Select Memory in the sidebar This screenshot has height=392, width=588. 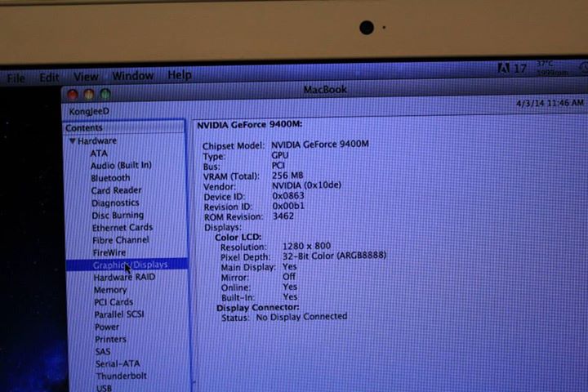110,290
